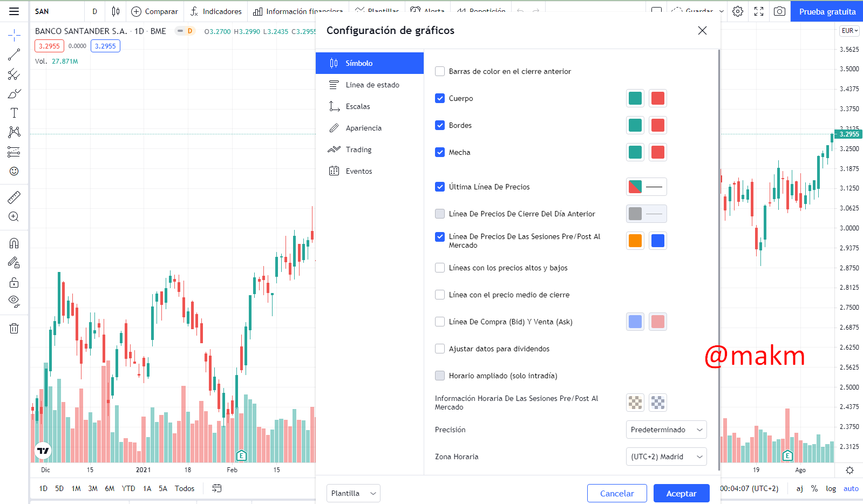Open the Plantilla dropdown
Viewport: 863px width, 504px height.
point(353,493)
